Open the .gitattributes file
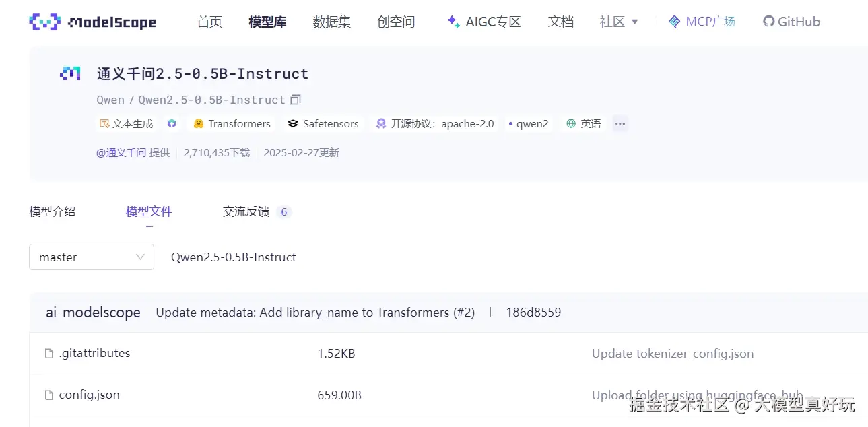Screen dimensions: 868x427 pos(94,353)
